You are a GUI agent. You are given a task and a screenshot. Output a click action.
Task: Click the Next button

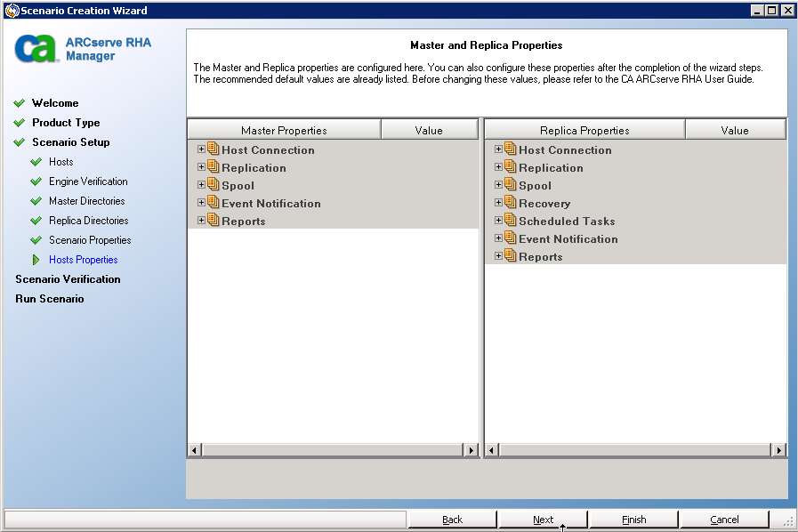coord(543,519)
